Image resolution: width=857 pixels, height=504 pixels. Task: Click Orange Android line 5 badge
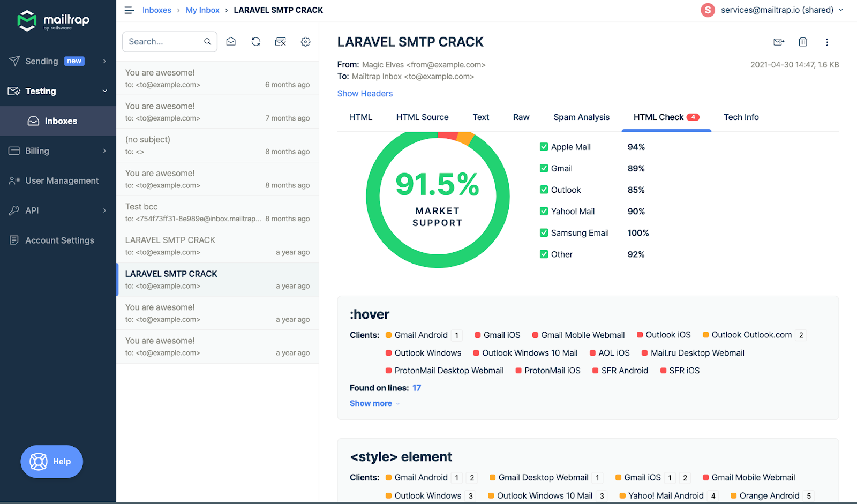coord(809,496)
